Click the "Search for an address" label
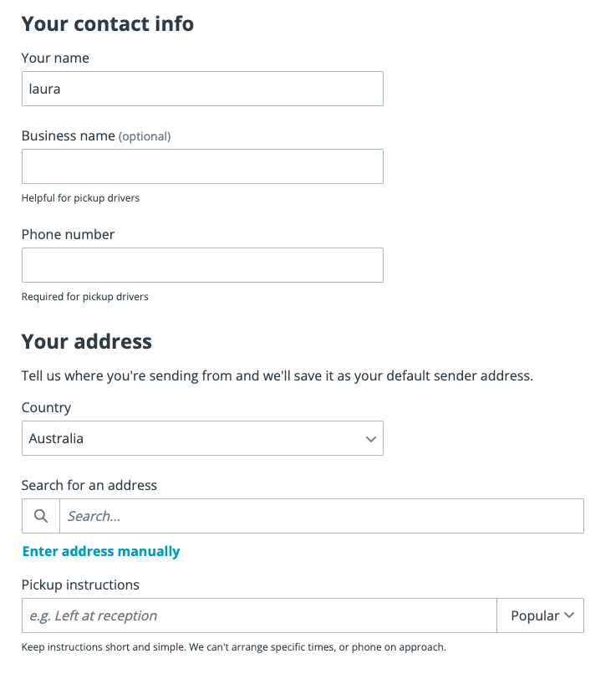 tap(89, 485)
